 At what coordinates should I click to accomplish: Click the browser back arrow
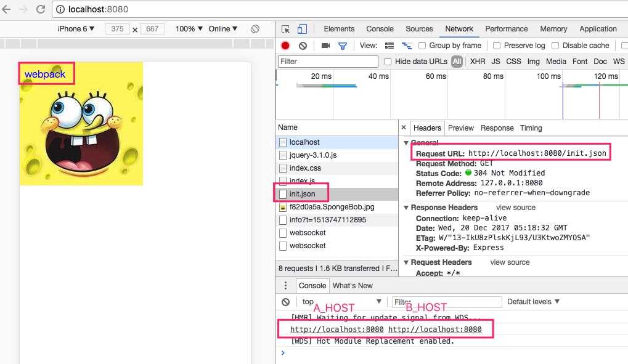click(x=6, y=9)
